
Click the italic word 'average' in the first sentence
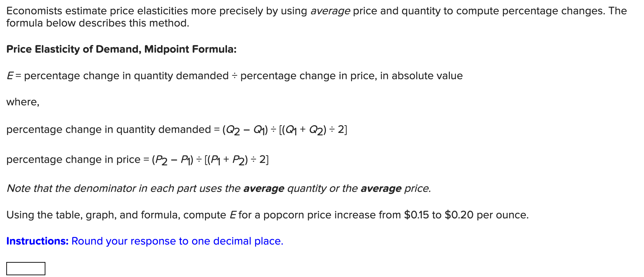[330, 11]
